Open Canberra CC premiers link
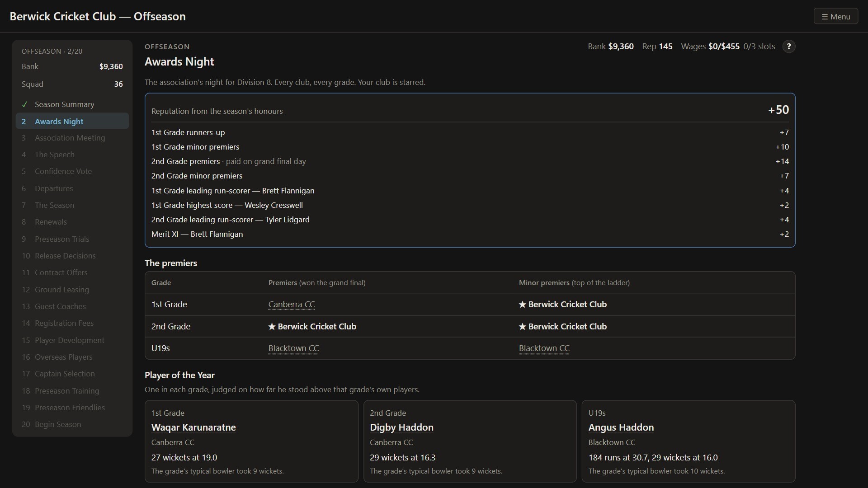This screenshot has width=868, height=488. 292,305
